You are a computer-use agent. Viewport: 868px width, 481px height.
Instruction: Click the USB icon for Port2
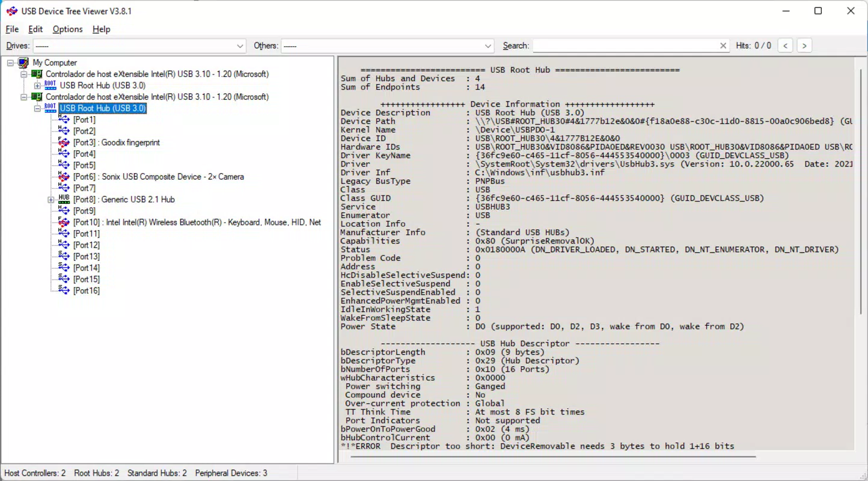point(64,131)
